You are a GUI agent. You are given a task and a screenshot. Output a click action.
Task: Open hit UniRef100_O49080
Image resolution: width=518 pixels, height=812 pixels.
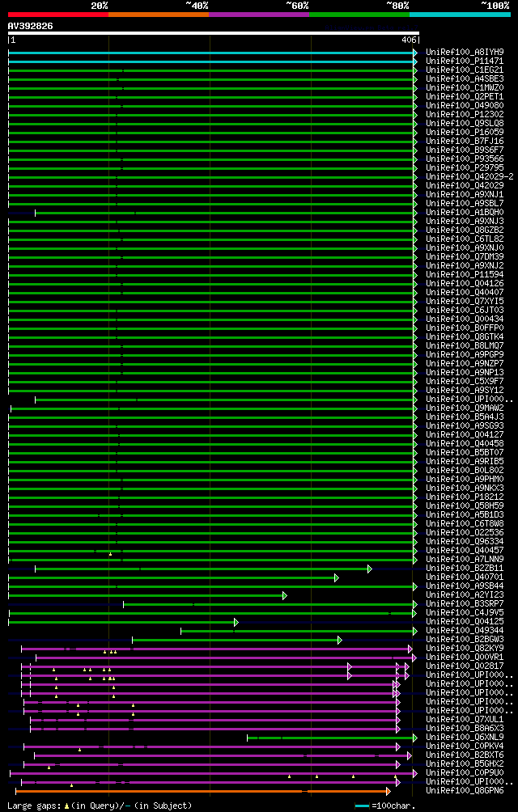465,106
